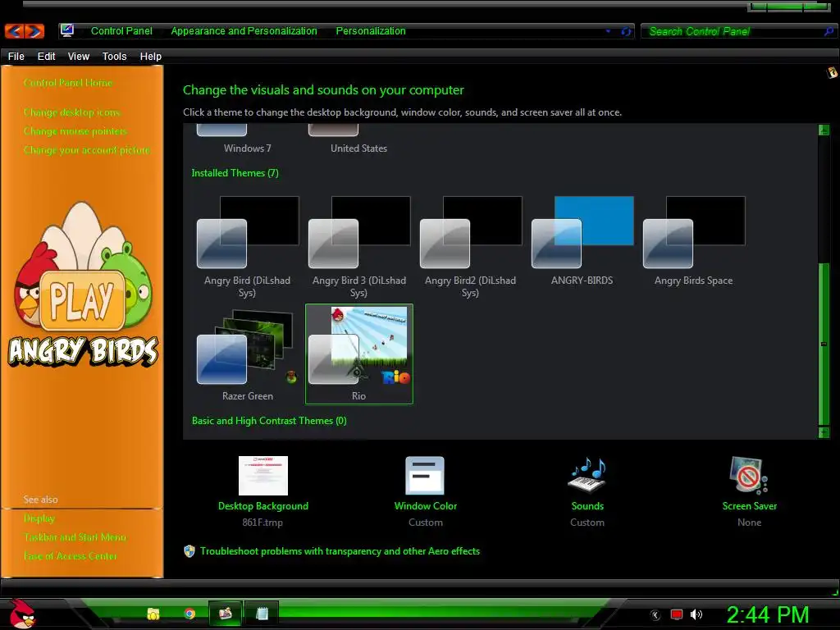
Task: Click the green theme list scrollbar thumb
Action: tap(824, 344)
